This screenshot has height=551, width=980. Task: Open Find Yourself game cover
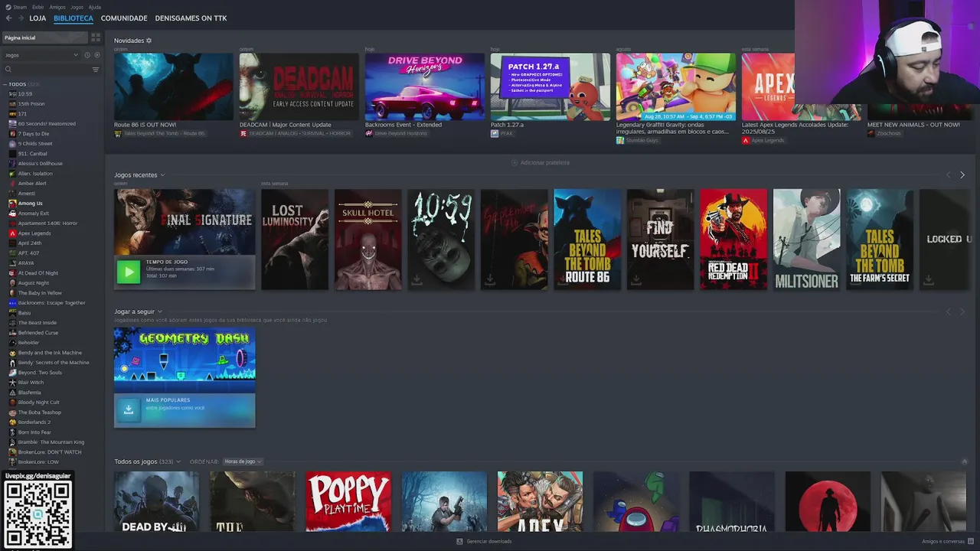(660, 240)
